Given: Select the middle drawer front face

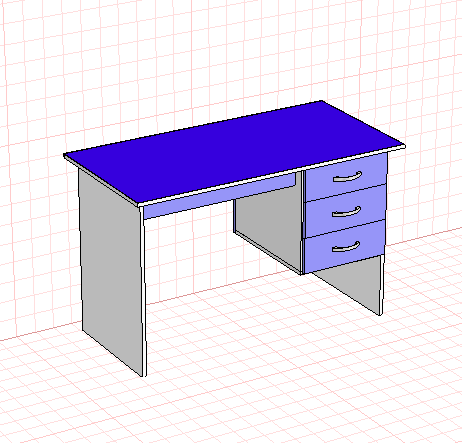Looking at the screenshot, I should [346, 212].
